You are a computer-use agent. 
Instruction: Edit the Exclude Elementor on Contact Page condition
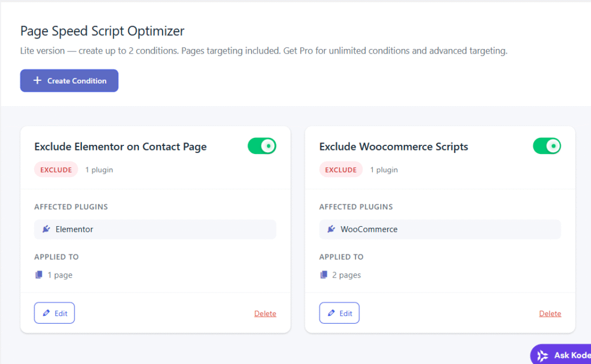[x=54, y=313]
